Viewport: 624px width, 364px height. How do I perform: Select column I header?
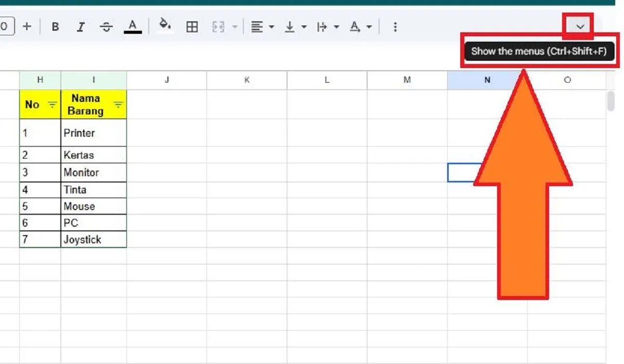point(94,80)
